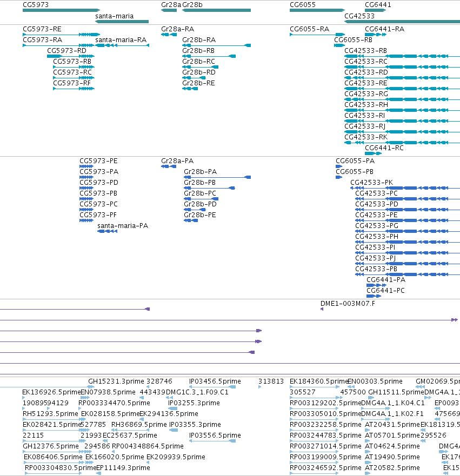460x476 pixels.
Task: Click the santa-maria gene feature
Action: pos(122,22)
